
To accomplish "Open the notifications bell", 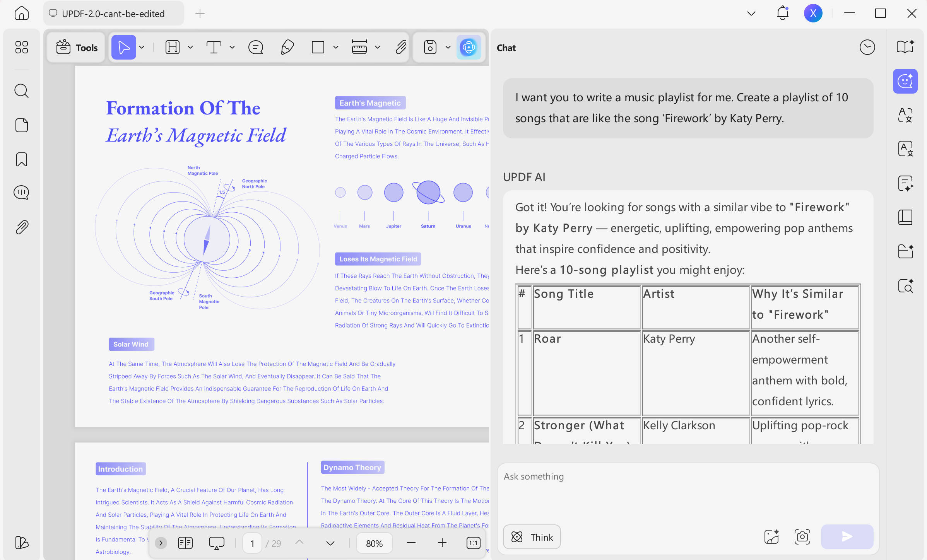I will click(782, 14).
